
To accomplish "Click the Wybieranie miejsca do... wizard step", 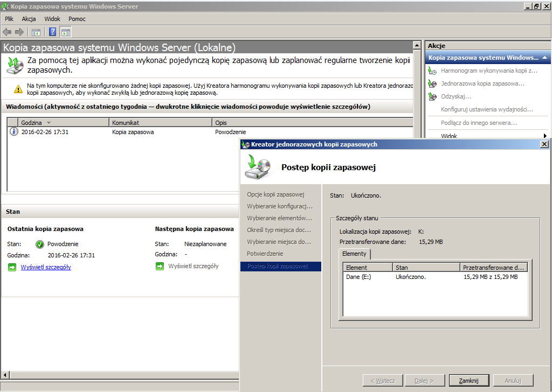I will click(x=279, y=242).
